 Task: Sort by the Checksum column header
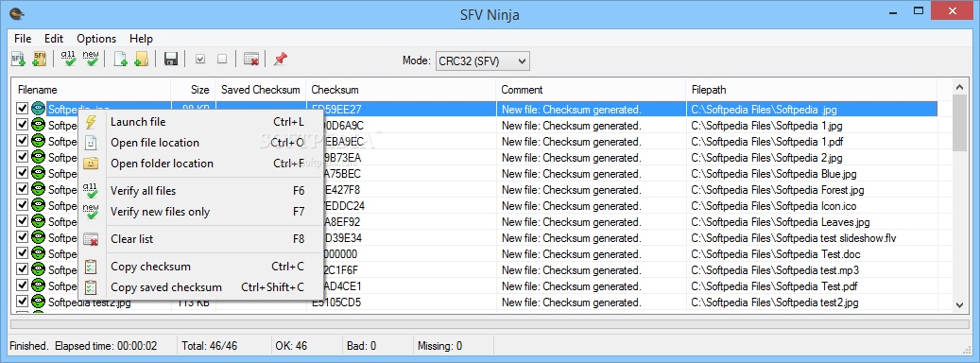tap(402, 90)
